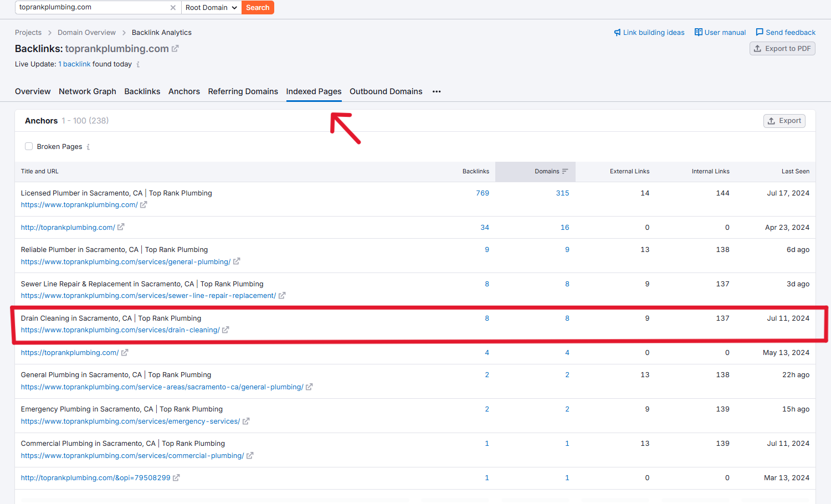Click the '22h ago' last seen cell

[796, 375]
